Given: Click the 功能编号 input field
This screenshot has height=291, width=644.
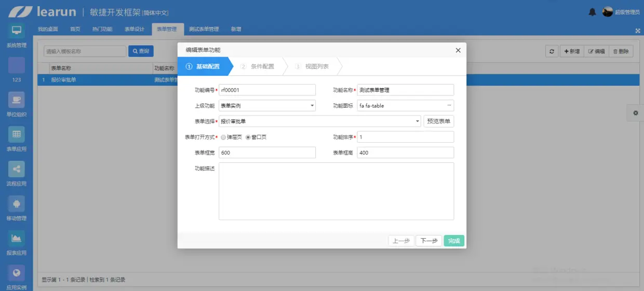Looking at the screenshot, I should click(267, 90).
